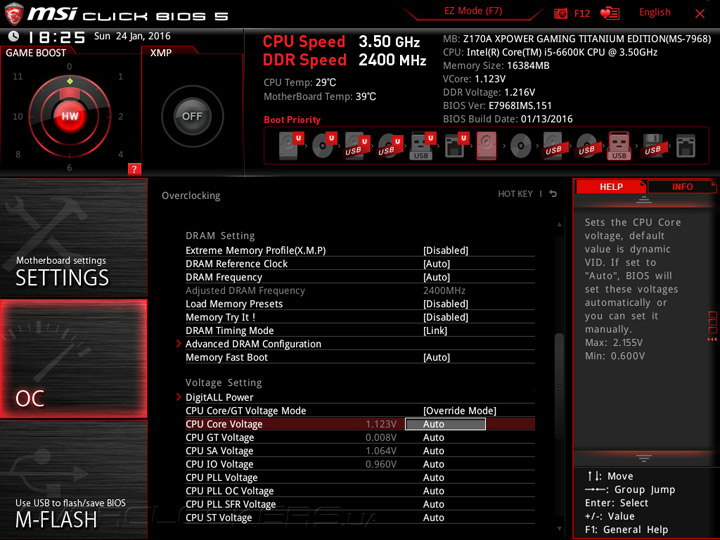The height and width of the screenshot is (540, 720).
Task: Select the UEFI USB key boot icon
Action: coord(422,146)
